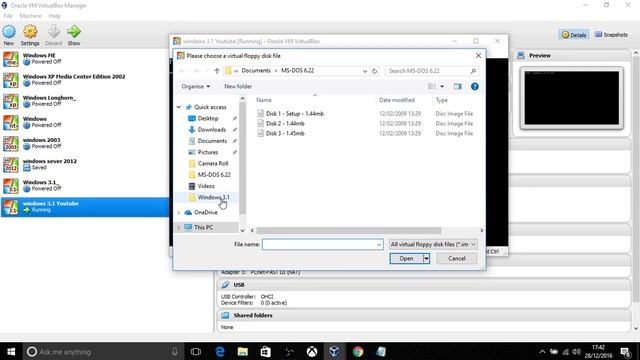
Task: Change view layout icon in file dialog
Action: pyautogui.click(x=432, y=87)
